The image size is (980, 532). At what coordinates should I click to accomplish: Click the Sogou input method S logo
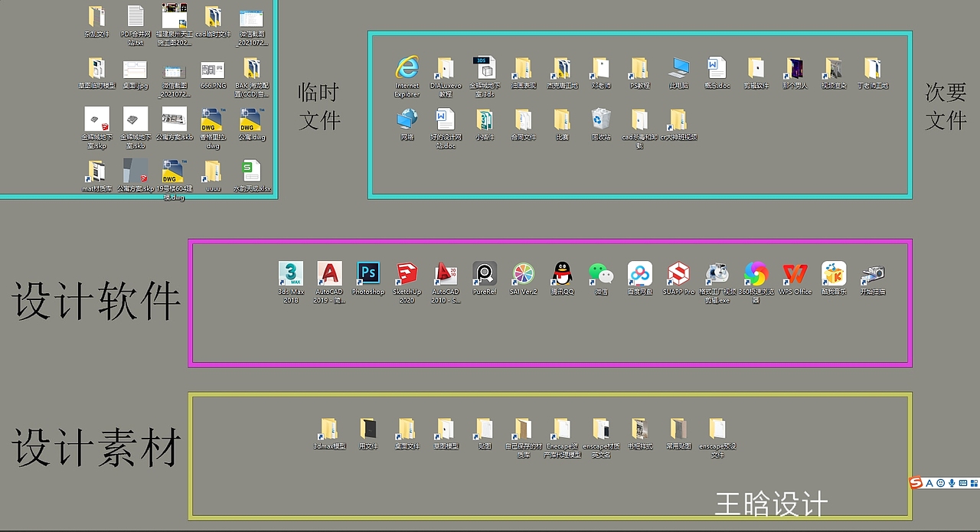click(x=916, y=482)
